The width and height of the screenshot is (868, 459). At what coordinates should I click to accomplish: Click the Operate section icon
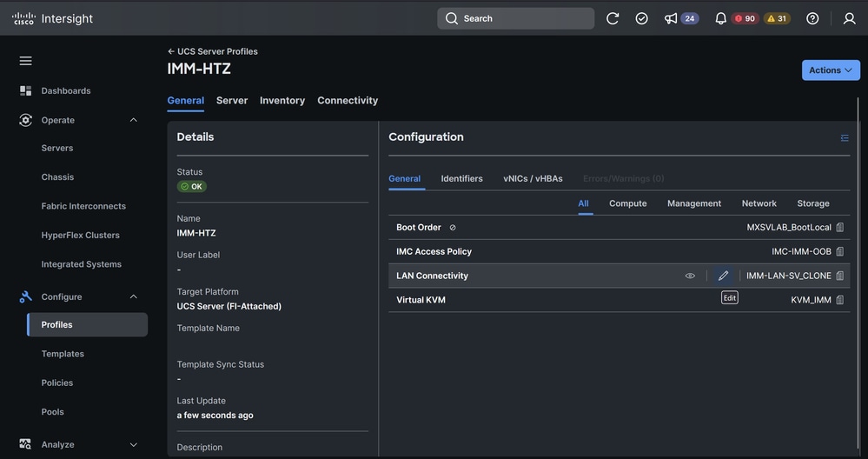click(25, 120)
